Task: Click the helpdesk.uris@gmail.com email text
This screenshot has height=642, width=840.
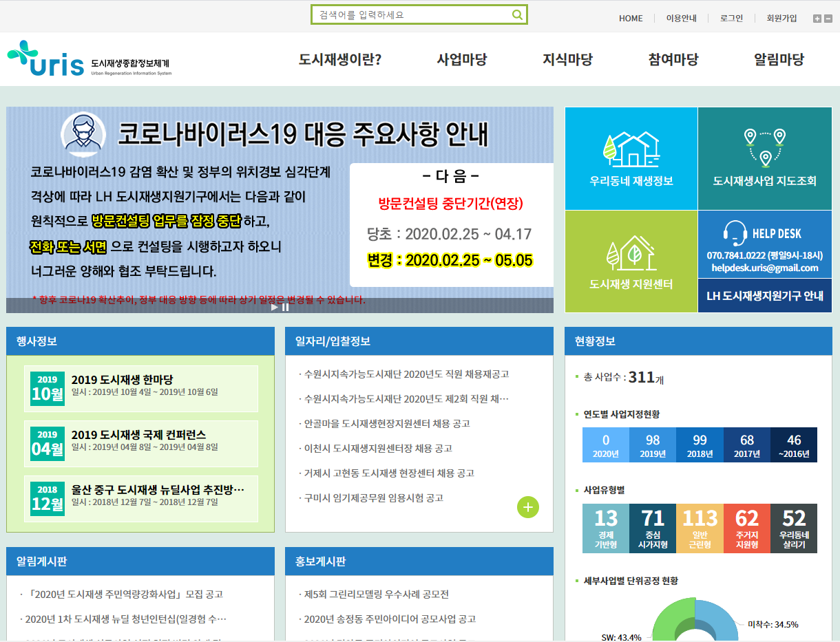Action: pos(765,268)
